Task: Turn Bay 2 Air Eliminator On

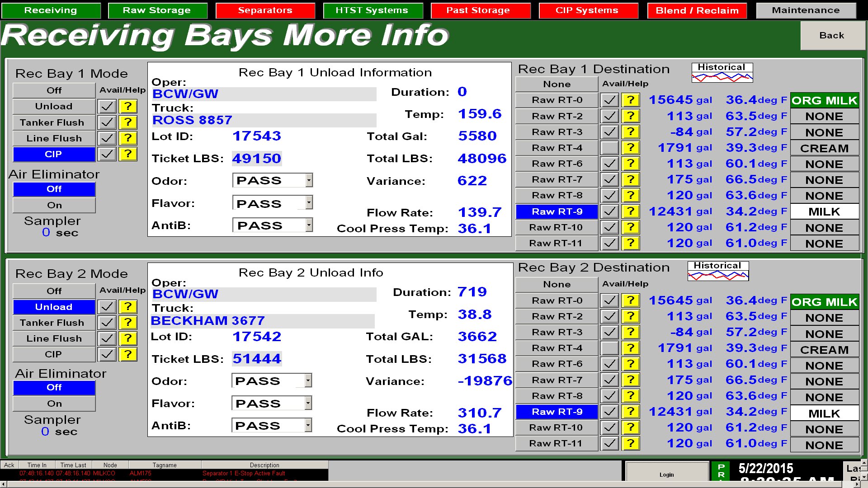Action: (54, 404)
